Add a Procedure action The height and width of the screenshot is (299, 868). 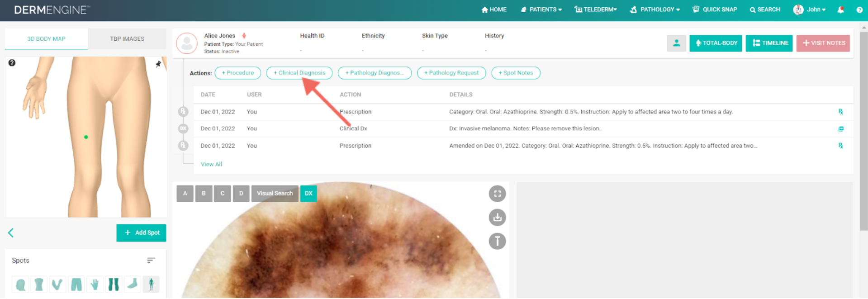click(238, 73)
